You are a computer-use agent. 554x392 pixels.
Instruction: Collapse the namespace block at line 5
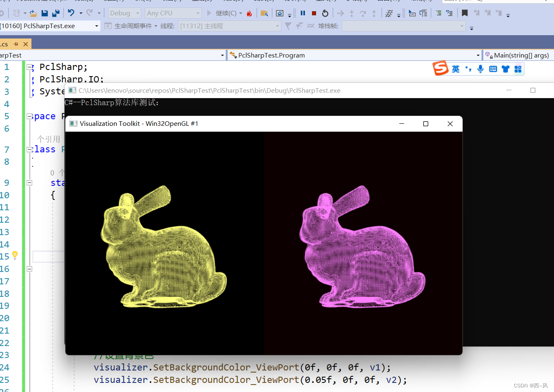[x=29, y=117]
